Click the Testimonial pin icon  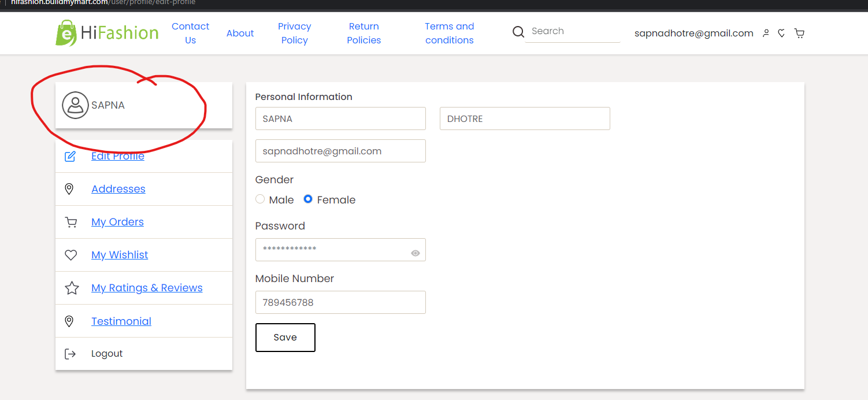(x=69, y=321)
